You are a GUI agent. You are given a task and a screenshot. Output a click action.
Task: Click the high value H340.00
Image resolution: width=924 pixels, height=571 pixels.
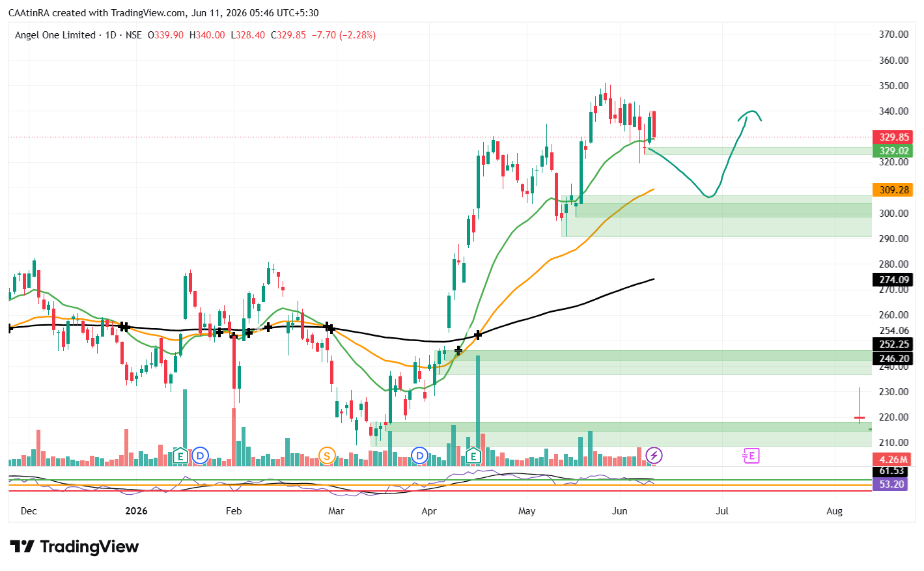point(207,35)
